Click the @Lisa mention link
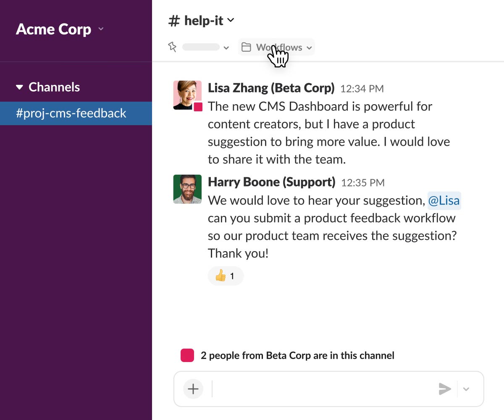504x420 pixels. (444, 200)
